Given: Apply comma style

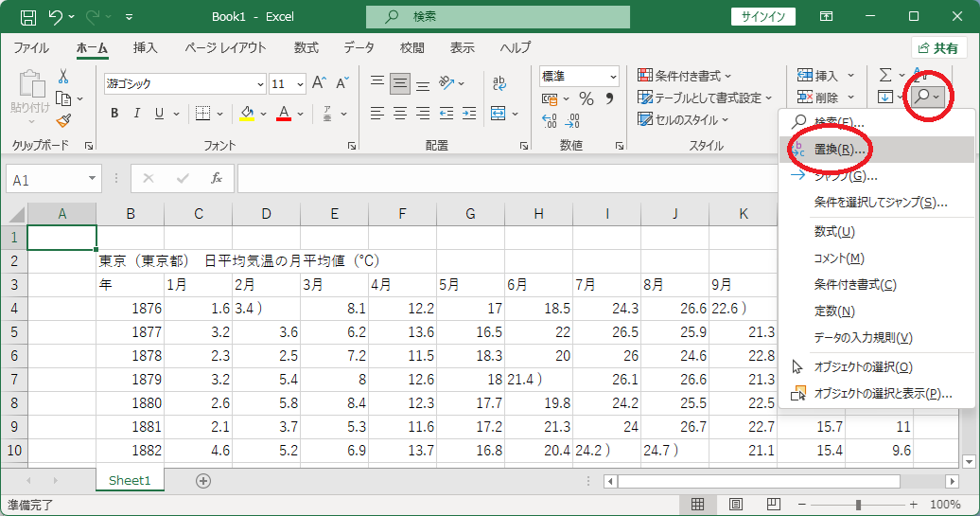Looking at the screenshot, I should (609, 98).
